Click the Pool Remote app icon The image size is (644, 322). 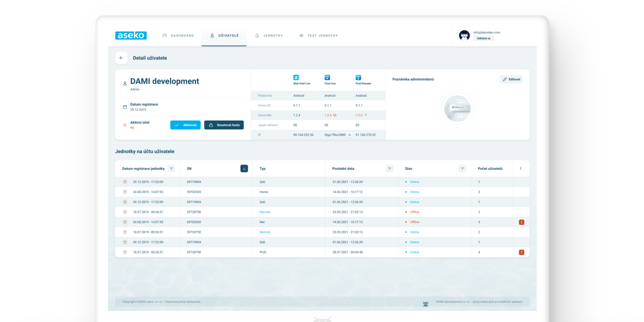click(358, 78)
